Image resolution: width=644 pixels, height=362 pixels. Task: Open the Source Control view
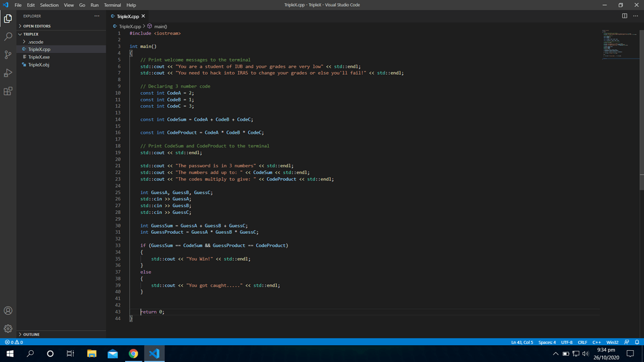click(x=8, y=55)
